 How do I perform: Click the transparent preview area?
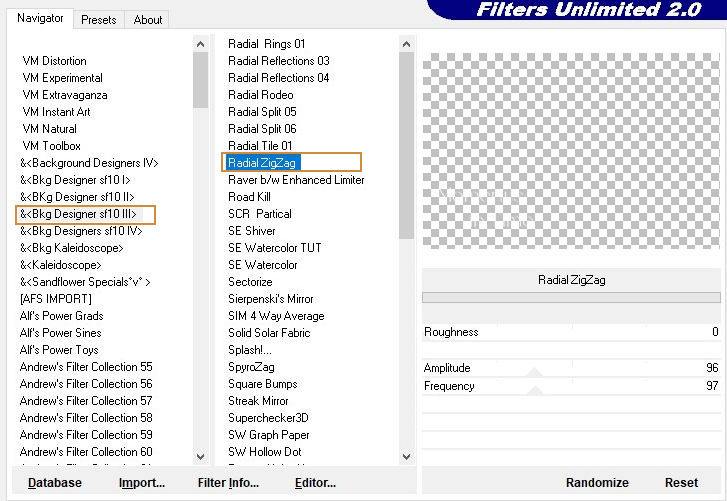570,150
